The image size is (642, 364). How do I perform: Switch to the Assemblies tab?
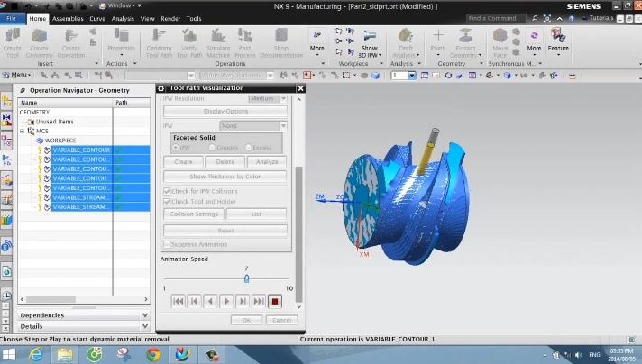tap(68, 18)
